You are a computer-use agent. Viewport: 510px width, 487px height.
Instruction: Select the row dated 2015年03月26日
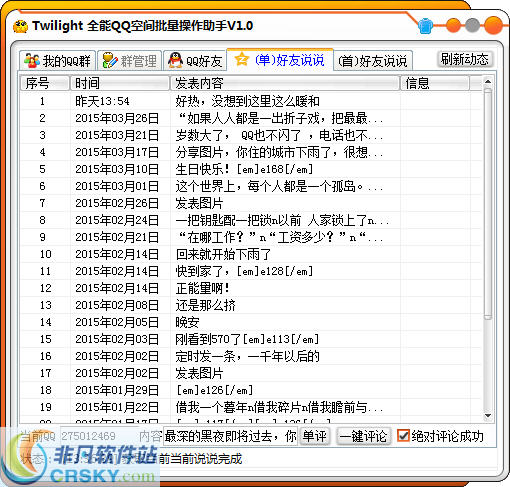coord(251,118)
